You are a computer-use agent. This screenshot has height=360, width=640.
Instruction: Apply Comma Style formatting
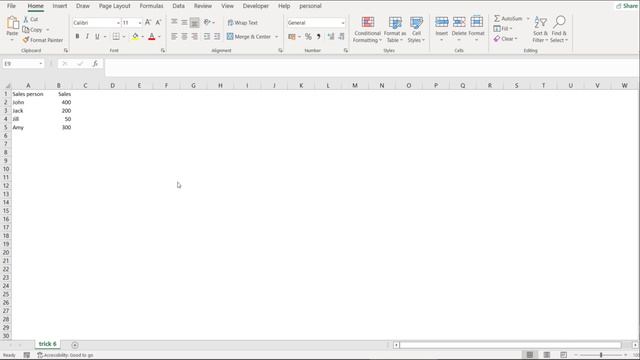coord(318,37)
